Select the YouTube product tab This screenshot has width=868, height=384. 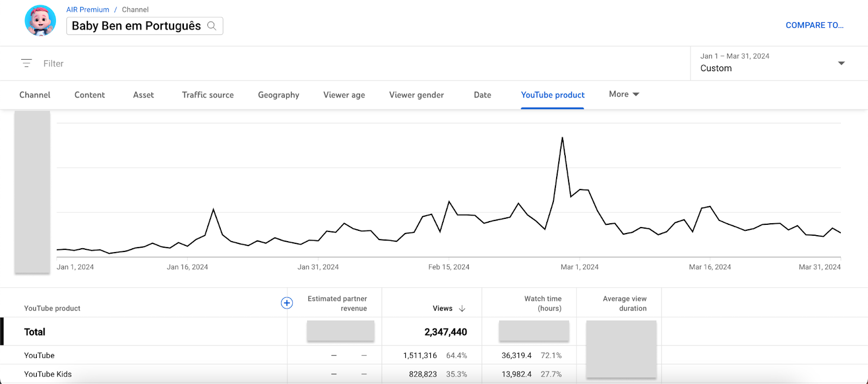tap(553, 95)
